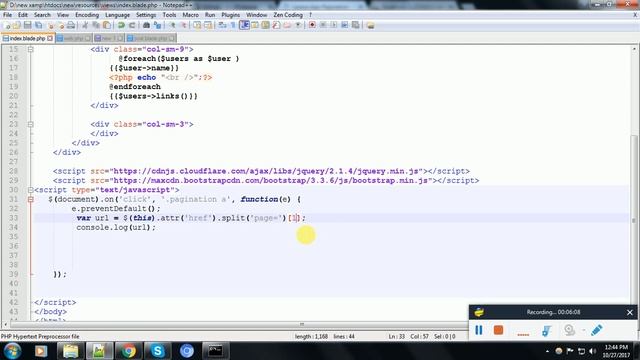Collapse the red fold marker at line 31

pyautogui.click(x=31, y=199)
